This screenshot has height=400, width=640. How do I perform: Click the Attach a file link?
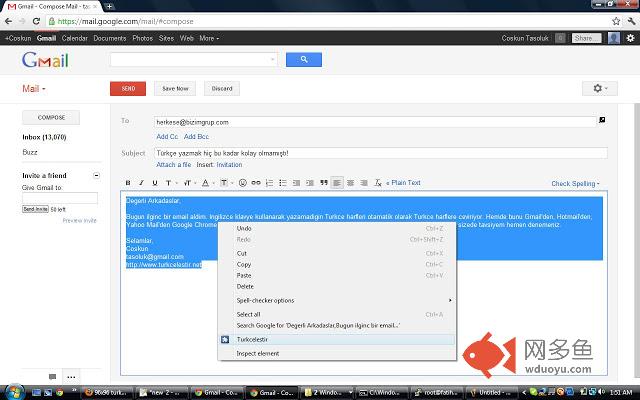[173, 164]
